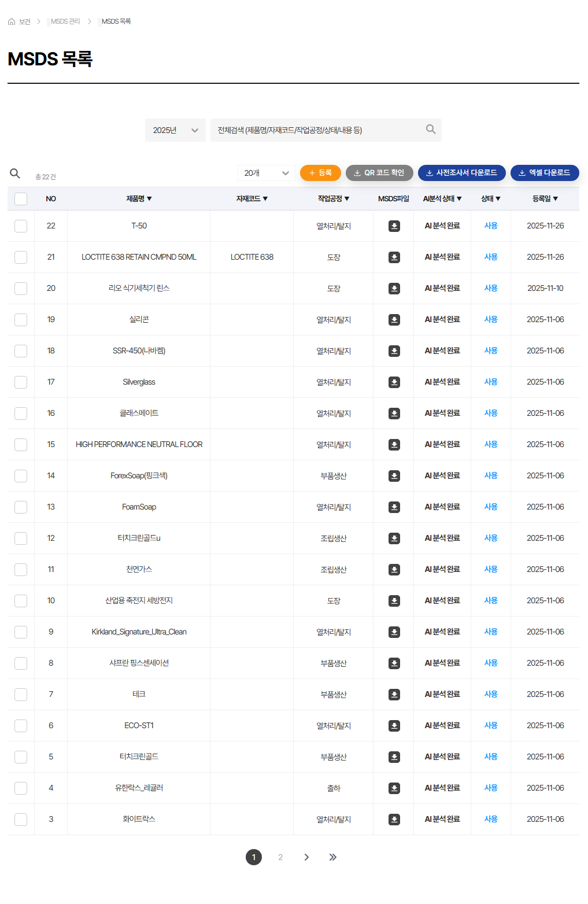588x904 pixels.
Task: Toggle the select-all checkbox in header
Action: (21, 199)
